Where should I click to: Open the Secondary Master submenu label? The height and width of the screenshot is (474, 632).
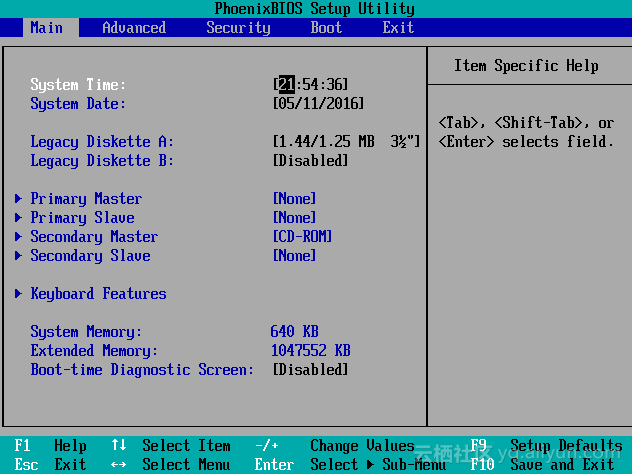click(x=94, y=237)
